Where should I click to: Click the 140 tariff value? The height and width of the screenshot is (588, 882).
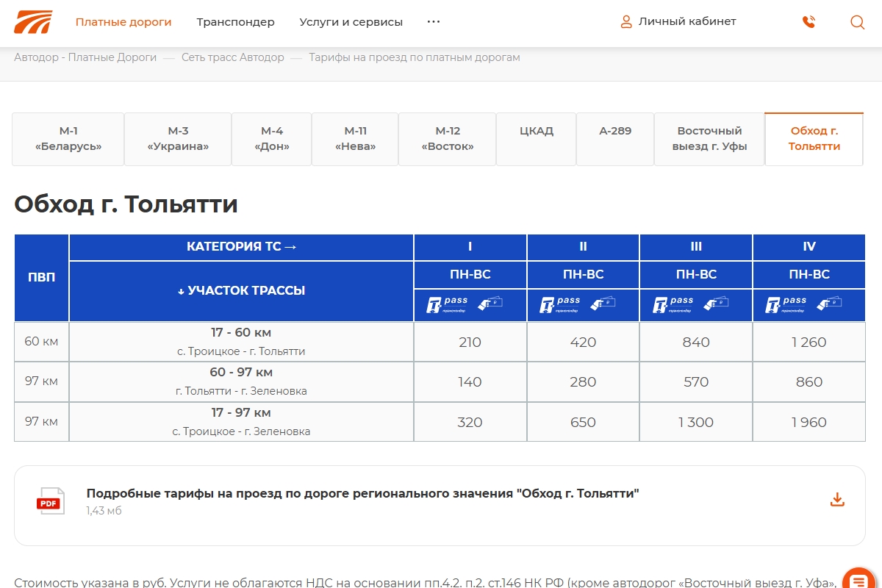(x=470, y=382)
